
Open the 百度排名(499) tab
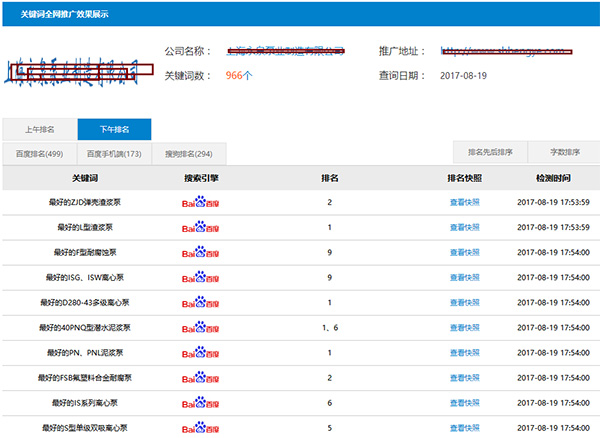(39, 154)
